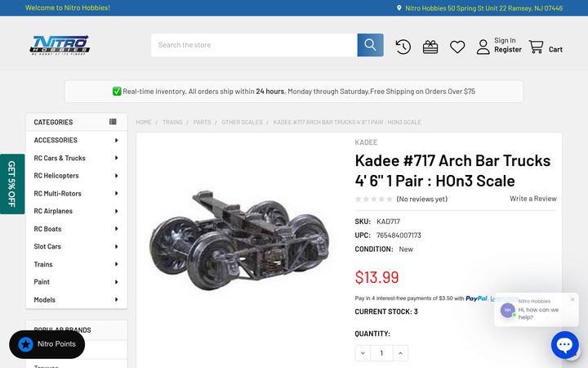The height and width of the screenshot is (368, 588).
Task: Open the GET 5% OFF side tab
Action: pyautogui.click(x=12, y=184)
